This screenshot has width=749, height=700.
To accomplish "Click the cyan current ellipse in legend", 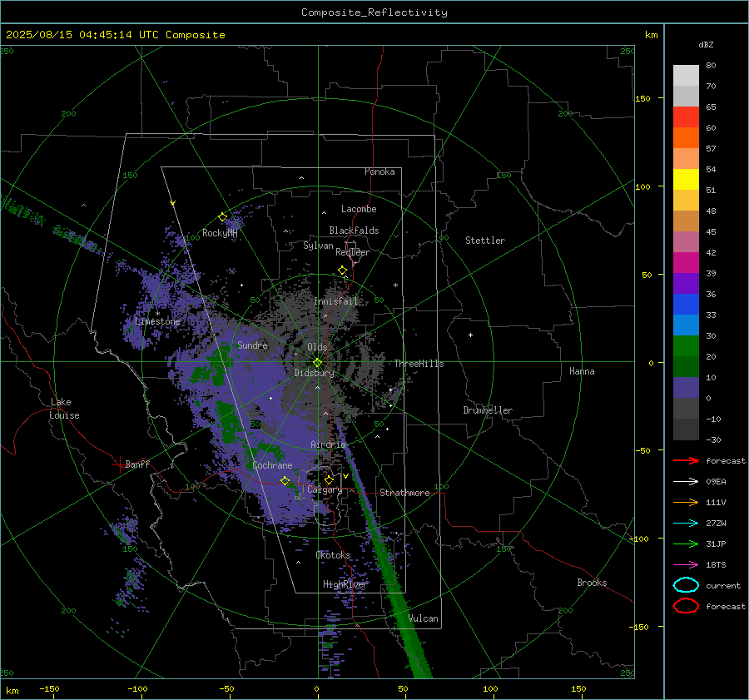I will [x=686, y=585].
